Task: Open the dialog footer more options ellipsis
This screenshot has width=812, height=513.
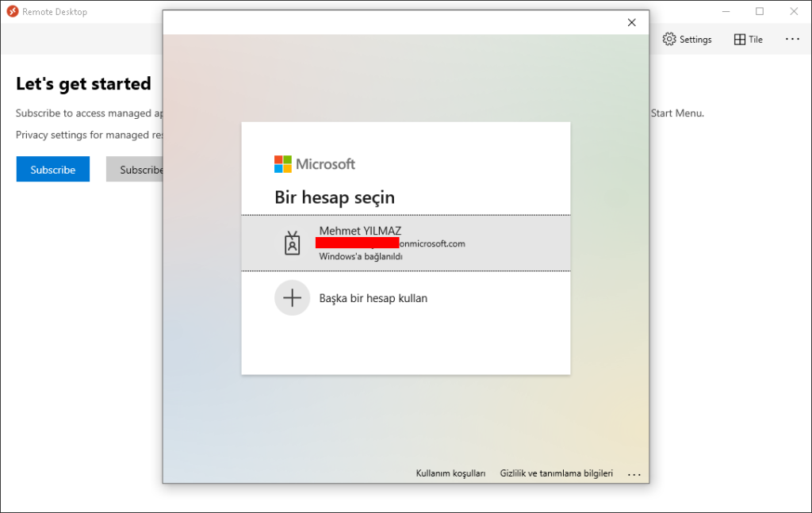Action: [634, 474]
